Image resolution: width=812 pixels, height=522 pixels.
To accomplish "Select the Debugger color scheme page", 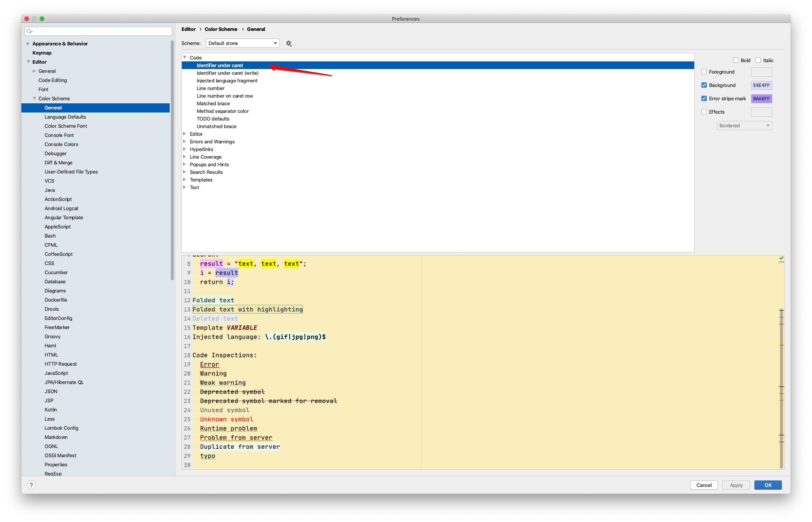I will click(56, 153).
